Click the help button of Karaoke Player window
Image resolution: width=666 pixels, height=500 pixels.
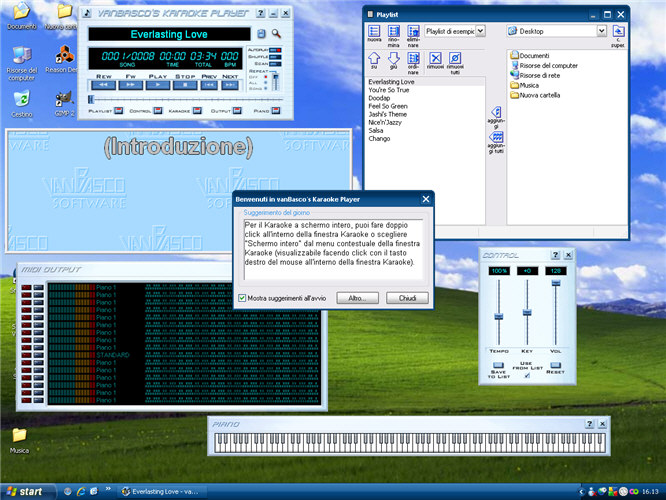coord(261,14)
